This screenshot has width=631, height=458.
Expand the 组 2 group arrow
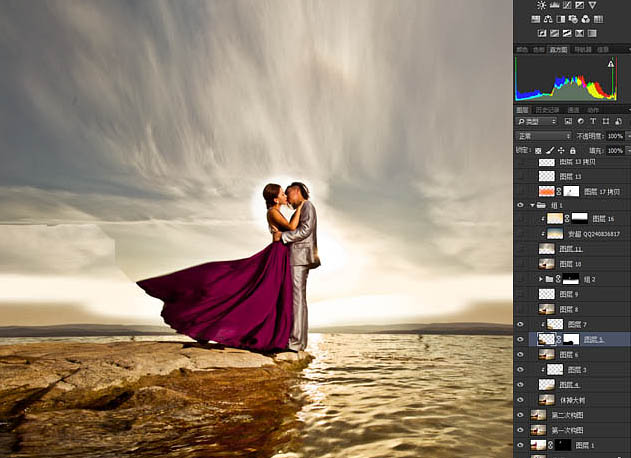pos(541,279)
